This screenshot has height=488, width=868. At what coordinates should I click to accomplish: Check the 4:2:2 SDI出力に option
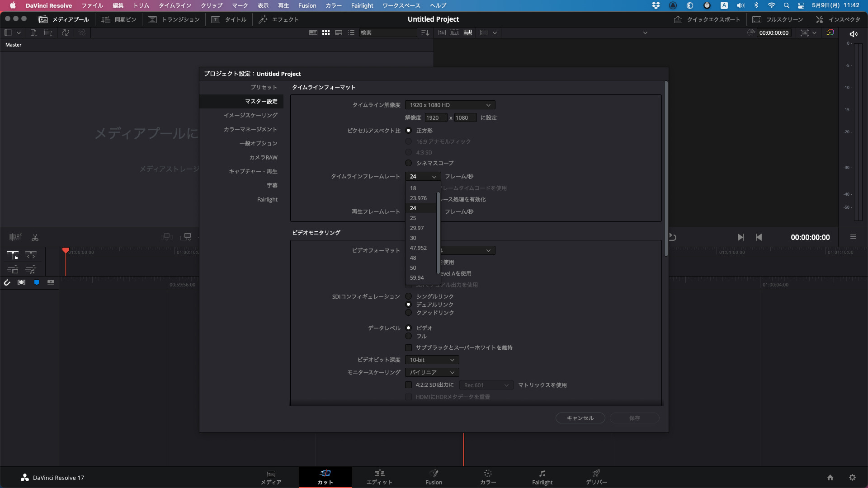pos(408,385)
